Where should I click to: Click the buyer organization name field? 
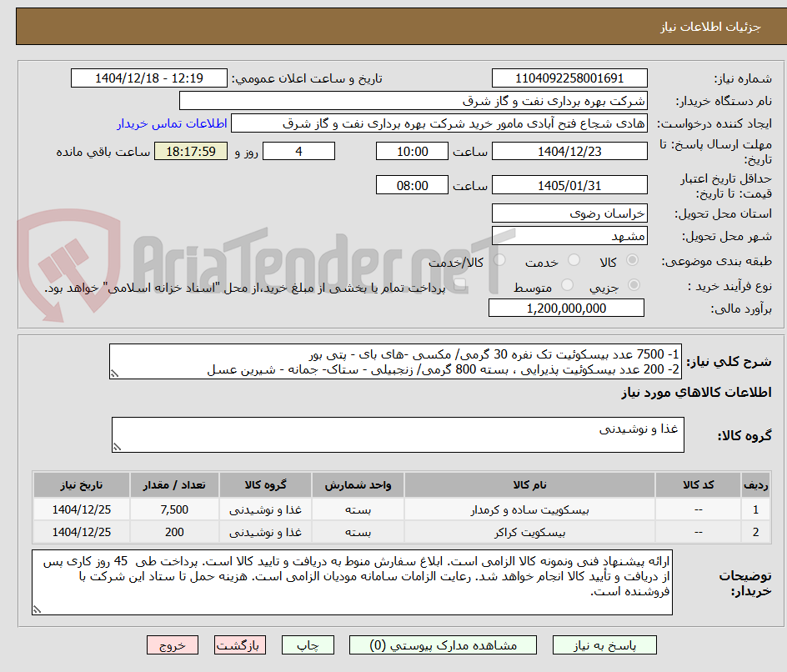[413, 101]
